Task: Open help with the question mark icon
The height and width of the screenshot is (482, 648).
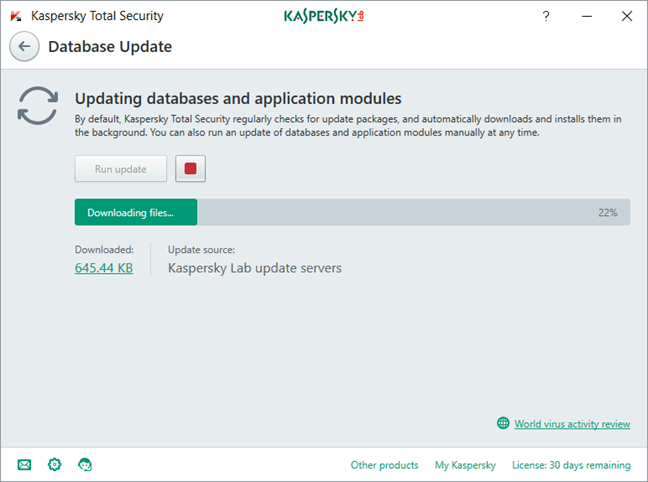Action: click(x=546, y=16)
